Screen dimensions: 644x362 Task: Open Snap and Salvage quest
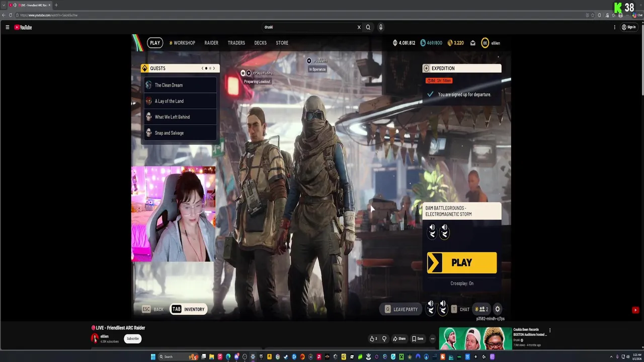pyautogui.click(x=180, y=133)
